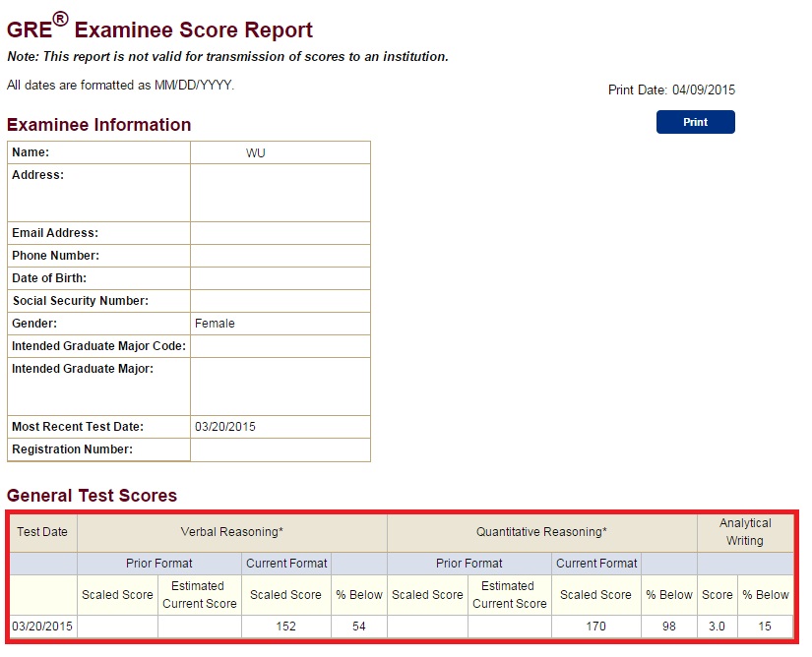The width and height of the screenshot is (812, 657).
Task: Click the 'Most Recent Test Date:' label
Action: pos(78,427)
